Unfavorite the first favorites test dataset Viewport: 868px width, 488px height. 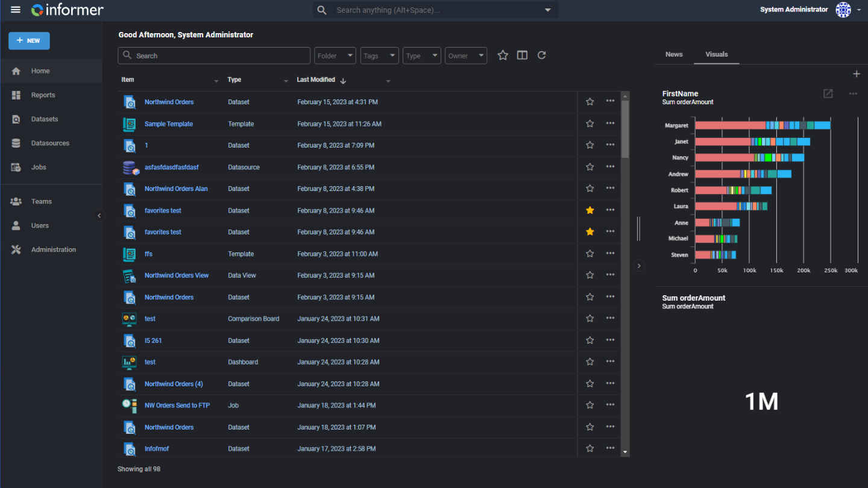coord(590,210)
